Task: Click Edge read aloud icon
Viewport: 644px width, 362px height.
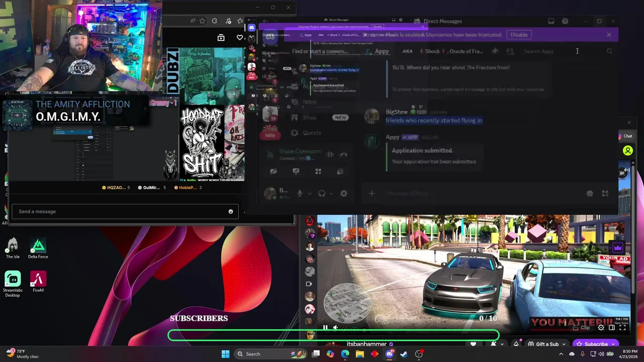Action: pos(193,21)
